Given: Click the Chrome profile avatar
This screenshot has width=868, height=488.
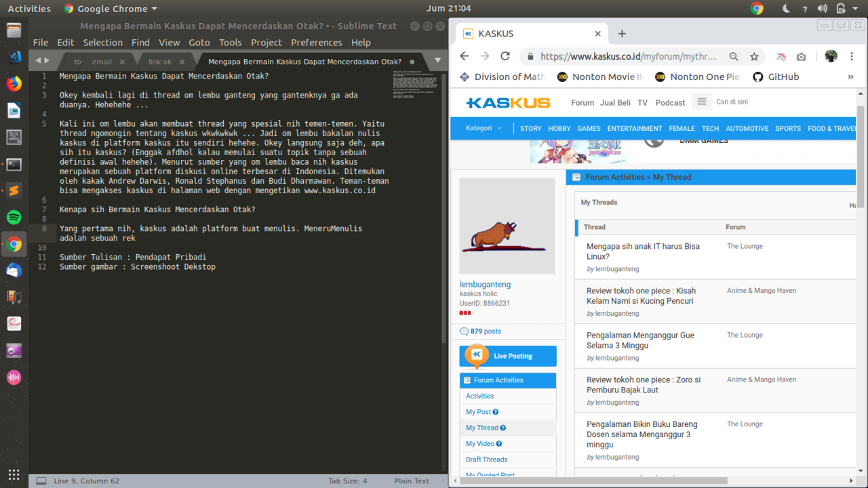Looking at the screenshot, I should 831,56.
